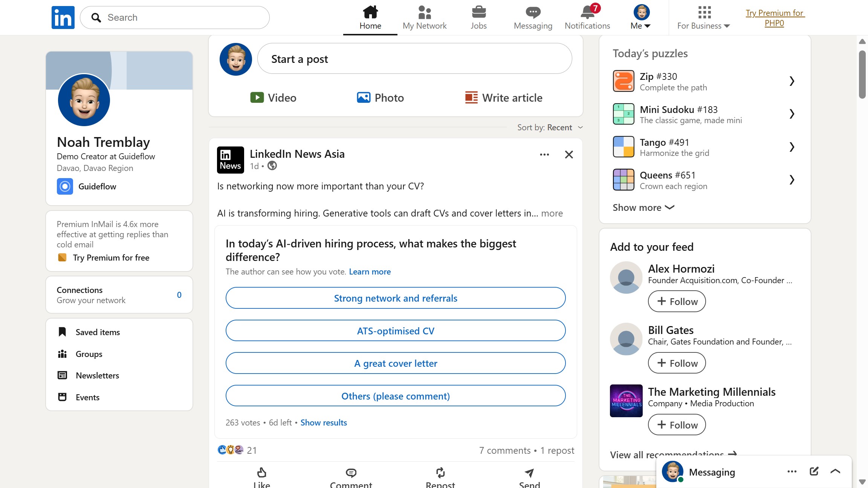This screenshot has height=488, width=868.
Task: Click the Start a post box
Action: (414, 59)
